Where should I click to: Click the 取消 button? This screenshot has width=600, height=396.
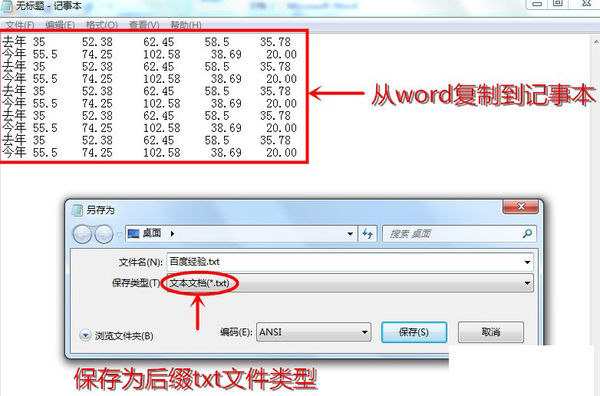pos(491,332)
